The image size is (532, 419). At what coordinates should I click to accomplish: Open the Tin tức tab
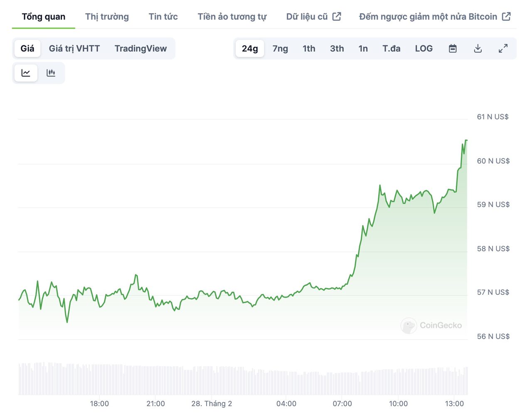coord(163,17)
